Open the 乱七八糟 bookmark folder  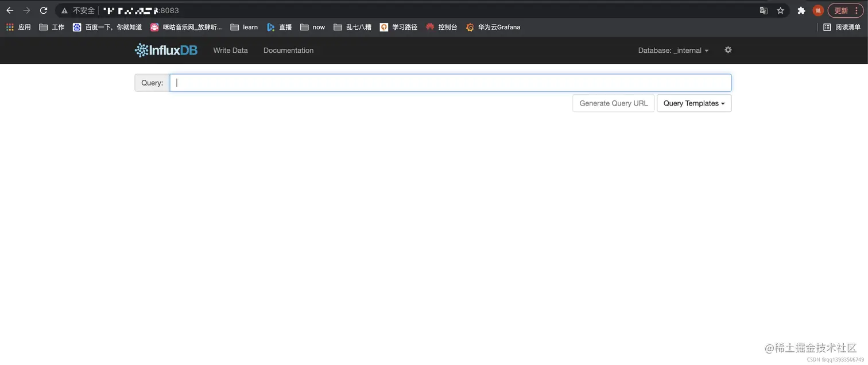click(352, 27)
